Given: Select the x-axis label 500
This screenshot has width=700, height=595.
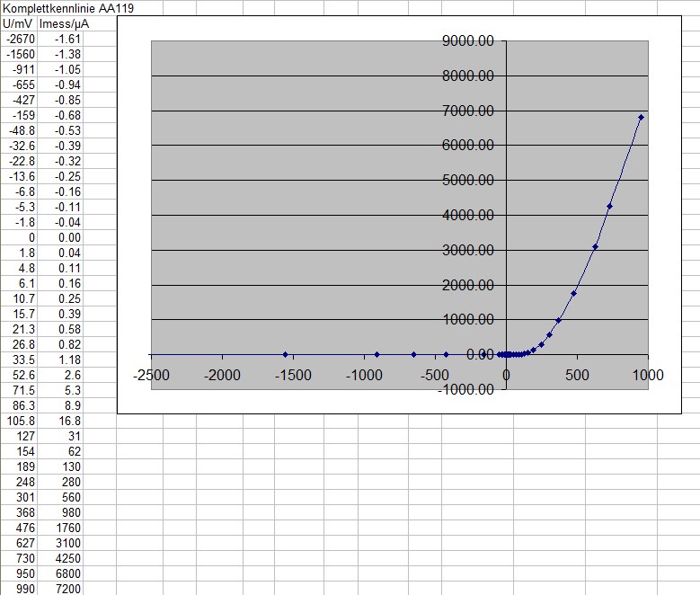Looking at the screenshot, I should tap(577, 375).
